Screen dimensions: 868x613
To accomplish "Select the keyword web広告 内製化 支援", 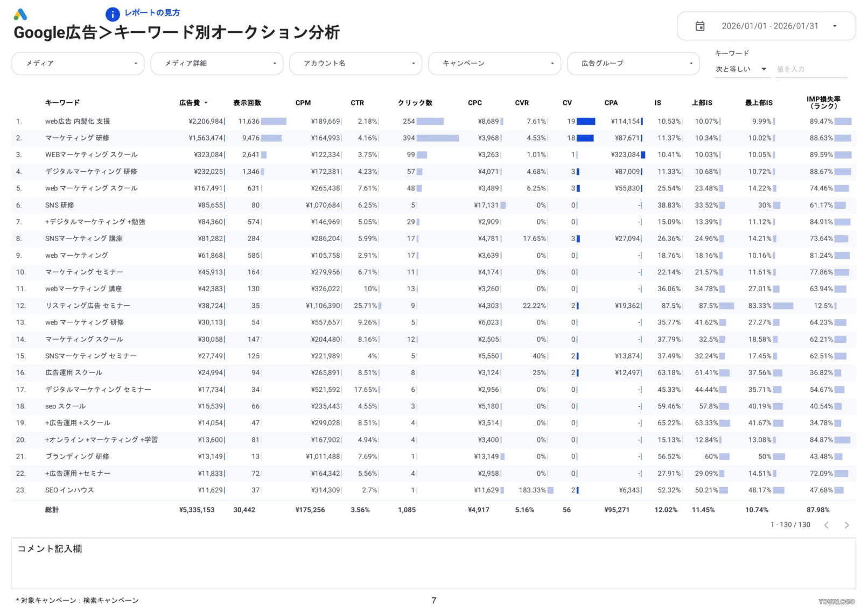I will click(78, 121).
